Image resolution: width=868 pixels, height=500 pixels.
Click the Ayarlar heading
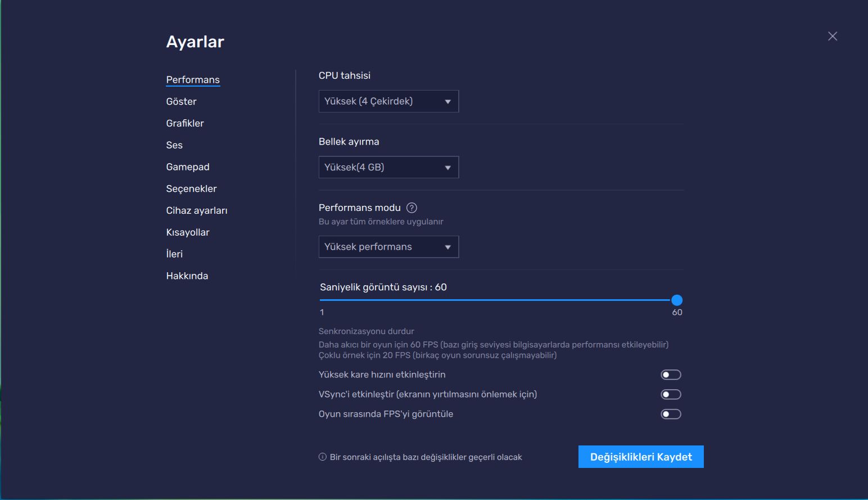[195, 42]
